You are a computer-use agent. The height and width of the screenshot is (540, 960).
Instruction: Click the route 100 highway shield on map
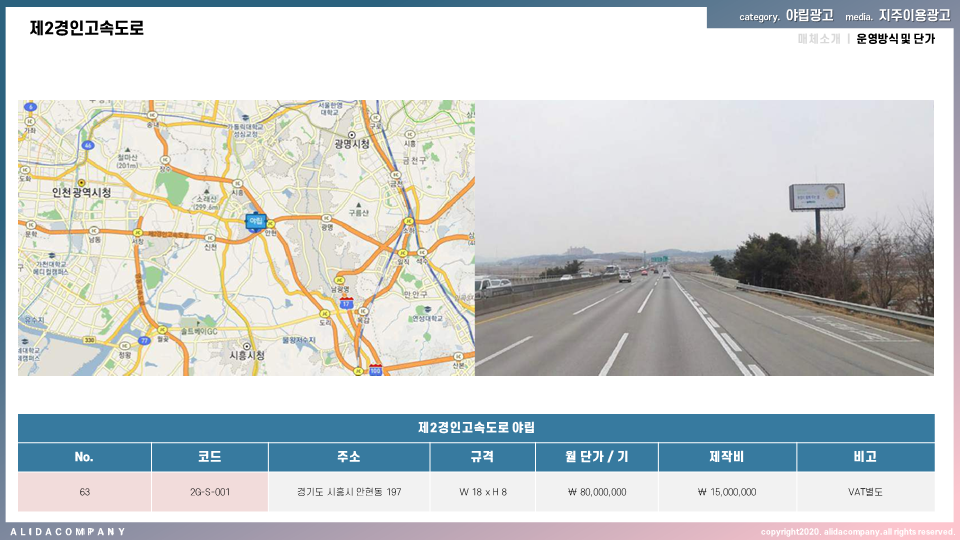[375, 370]
